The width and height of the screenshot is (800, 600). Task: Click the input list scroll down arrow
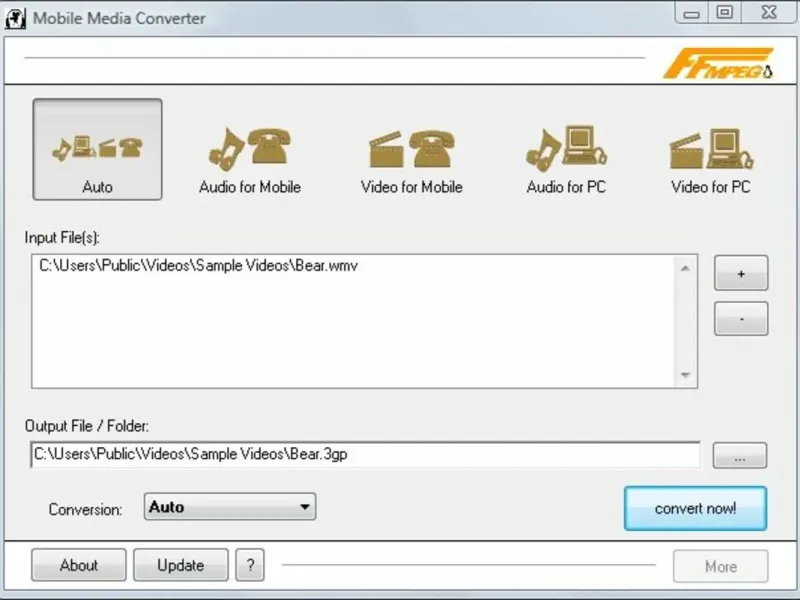tap(685, 375)
